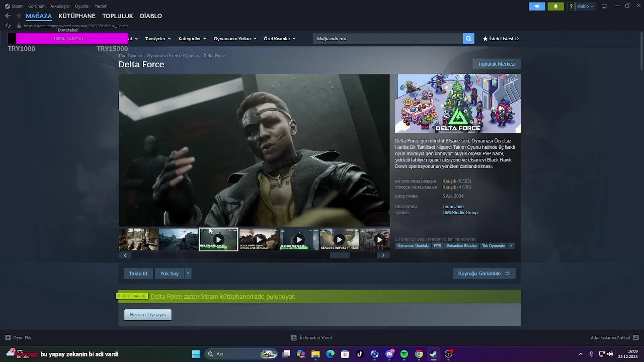The height and width of the screenshot is (362, 644).
Task: Open the Oynamanın Yolları dropdown
Action: pyautogui.click(x=235, y=39)
